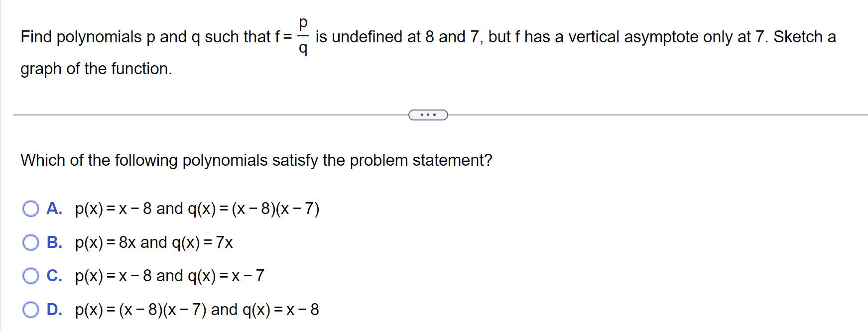868x331 pixels.
Task: Select answer choice D radio button
Action: point(31,310)
